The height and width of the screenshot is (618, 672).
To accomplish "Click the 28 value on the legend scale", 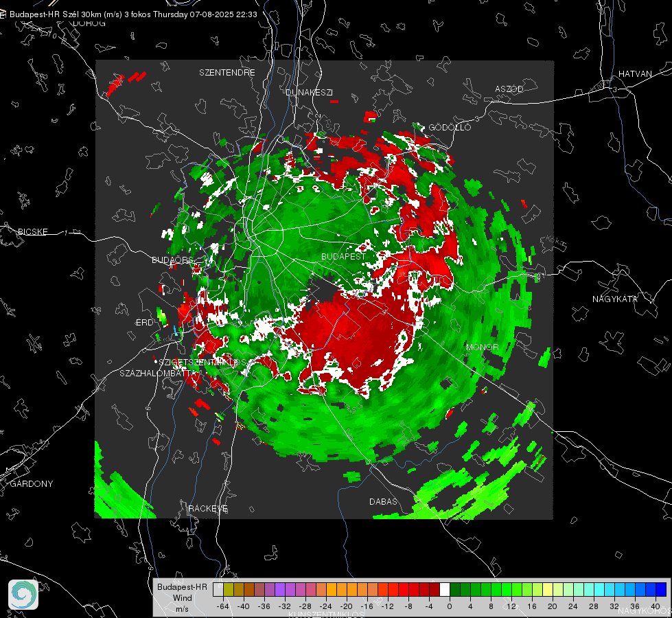I will click(594, 606).
